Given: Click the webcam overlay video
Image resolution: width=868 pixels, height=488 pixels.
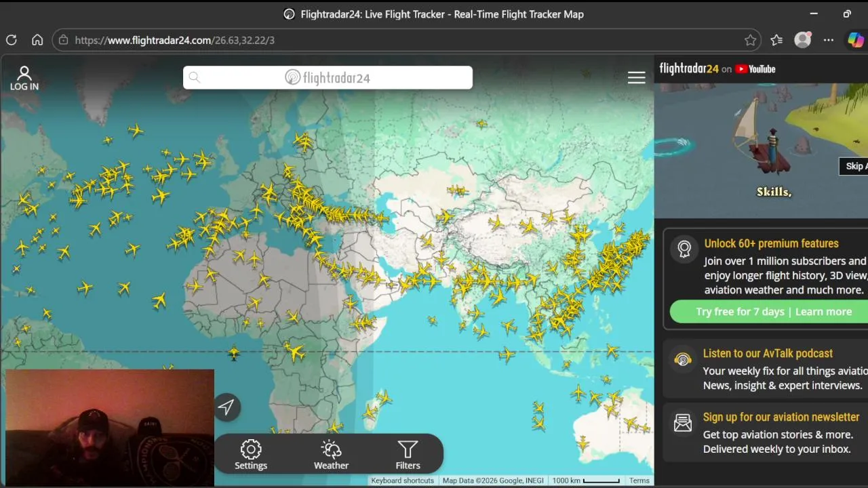Looking at the screenshot, I should (109, 428).
